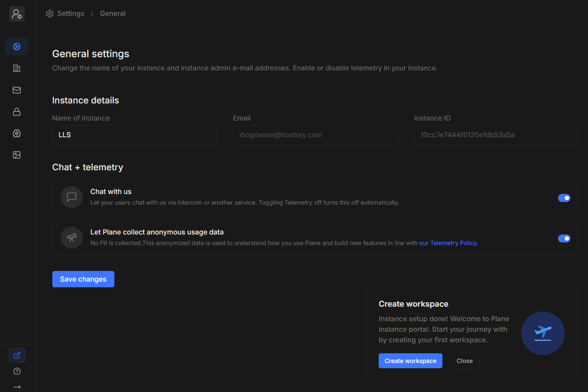Open the help question mark icon
The width and height of the screenshot is (588, 392).
(17, 371)
